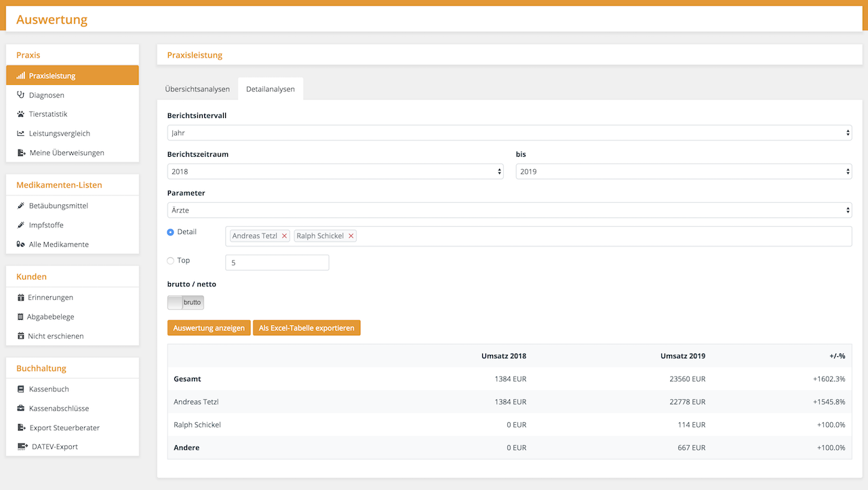Click the +1602.3% value
The width and height of the screenshot is (868, 490).
pyautogui.click(x=829, y=379)
